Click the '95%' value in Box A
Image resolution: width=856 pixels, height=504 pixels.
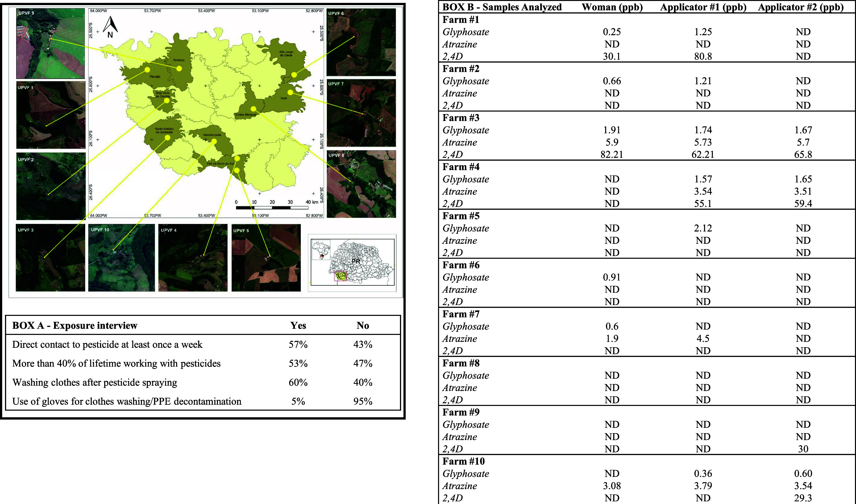point(363,401)
